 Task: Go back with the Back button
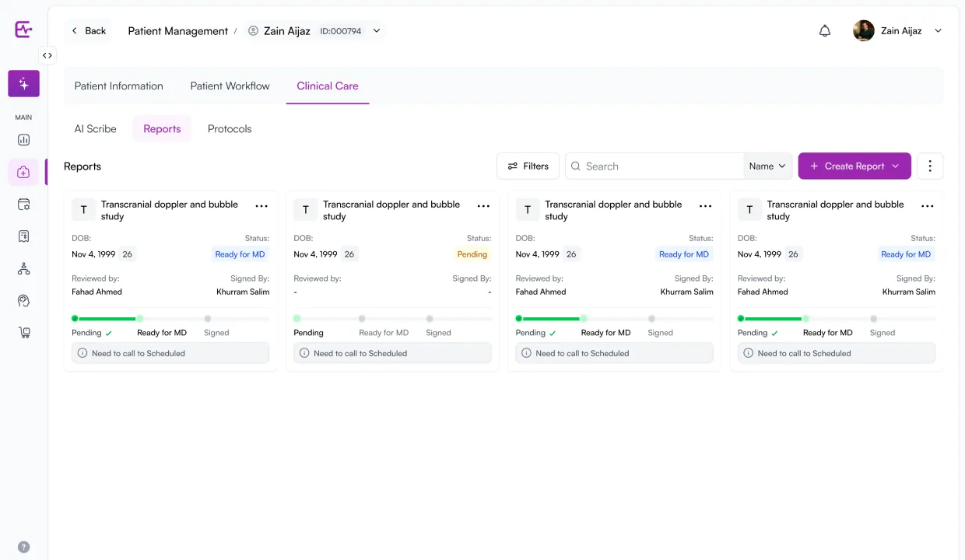coord(88,31)
